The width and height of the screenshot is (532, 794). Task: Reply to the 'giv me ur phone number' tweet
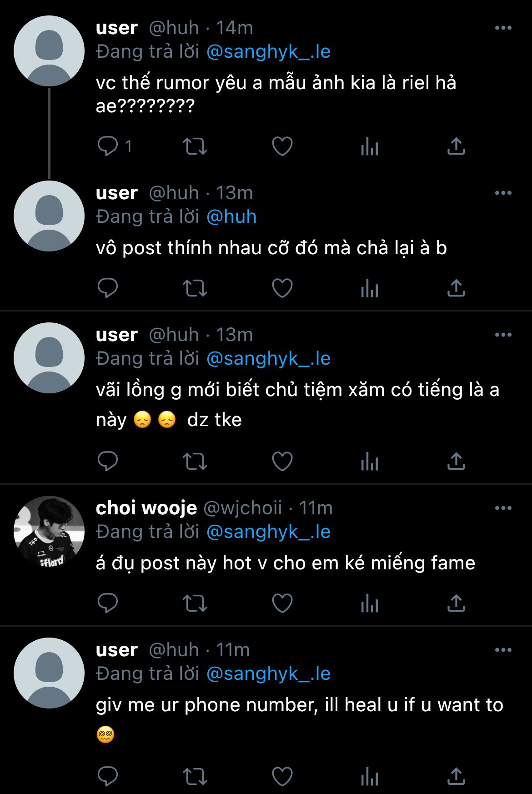[x=108, y=776]
